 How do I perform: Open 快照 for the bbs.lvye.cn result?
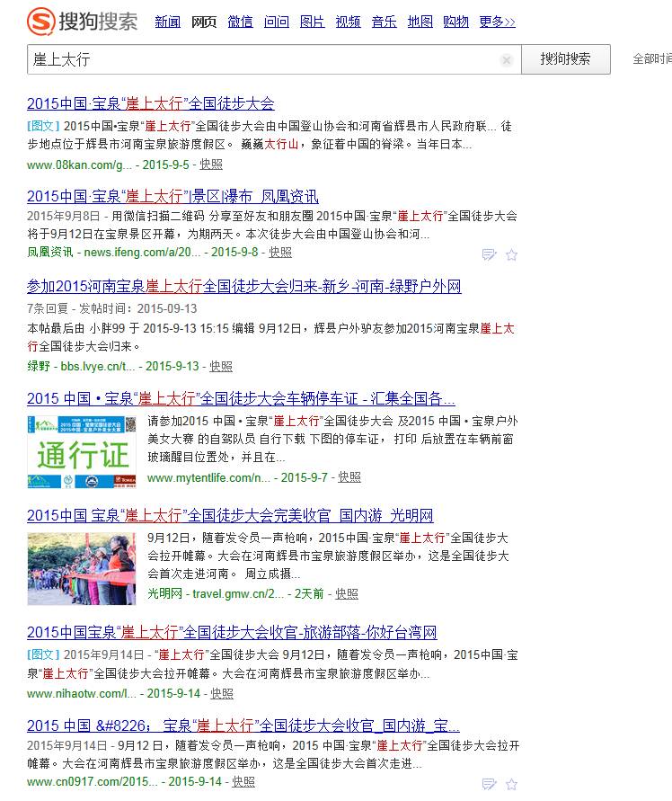[221, 366]
